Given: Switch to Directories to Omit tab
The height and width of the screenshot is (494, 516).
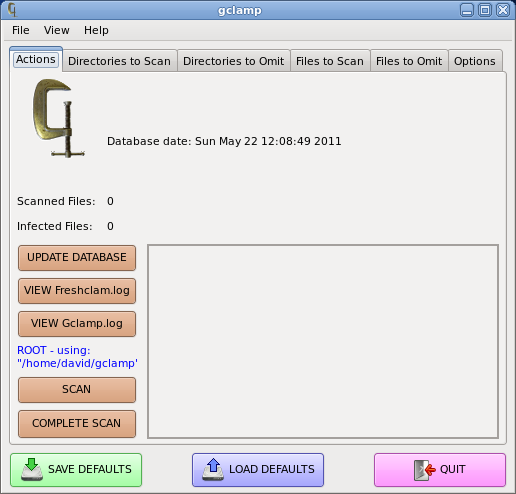Looking at the screenshot, I should pos(234,61).
